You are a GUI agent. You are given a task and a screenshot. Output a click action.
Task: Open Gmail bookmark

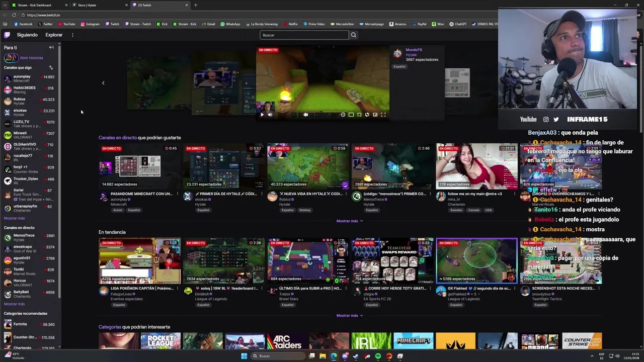pos(208,24)
